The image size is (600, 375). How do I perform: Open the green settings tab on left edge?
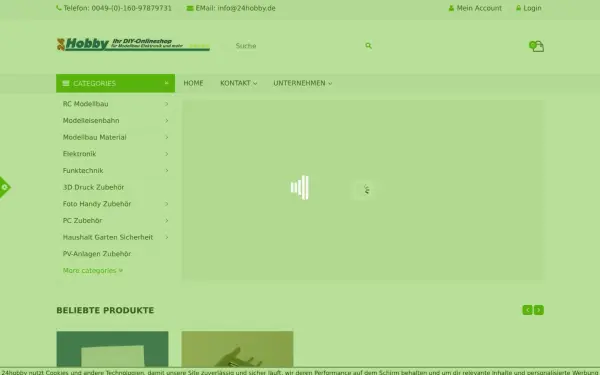click(5, 187)
